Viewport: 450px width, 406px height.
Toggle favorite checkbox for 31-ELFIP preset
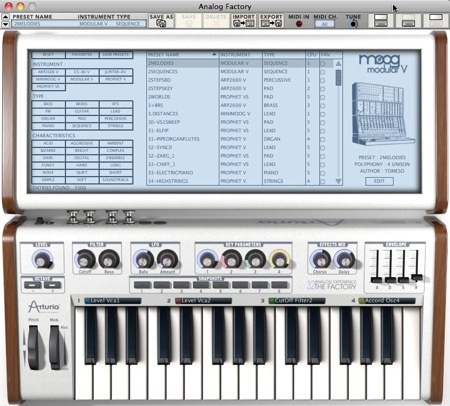322,131
